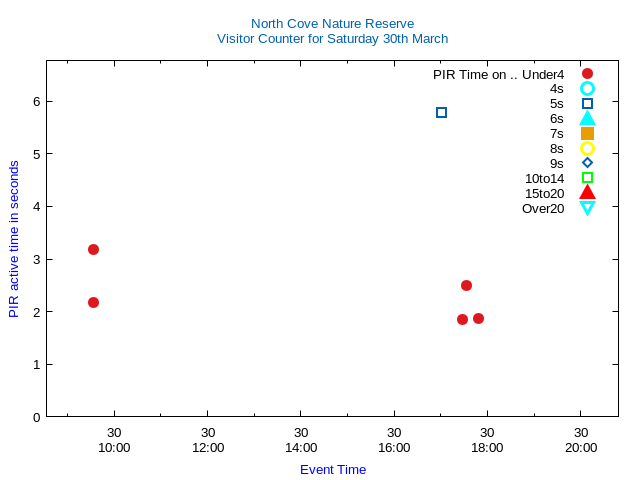Click the 'PIR active time in seconds' axis label
Image resolution: width=640 pixels, height=480 pixels.
pos(14,239)
